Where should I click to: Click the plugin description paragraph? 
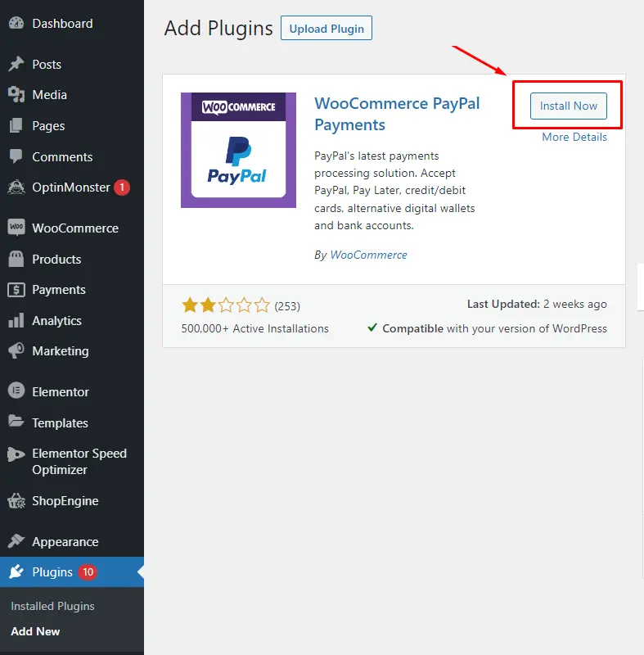(394, 191)
